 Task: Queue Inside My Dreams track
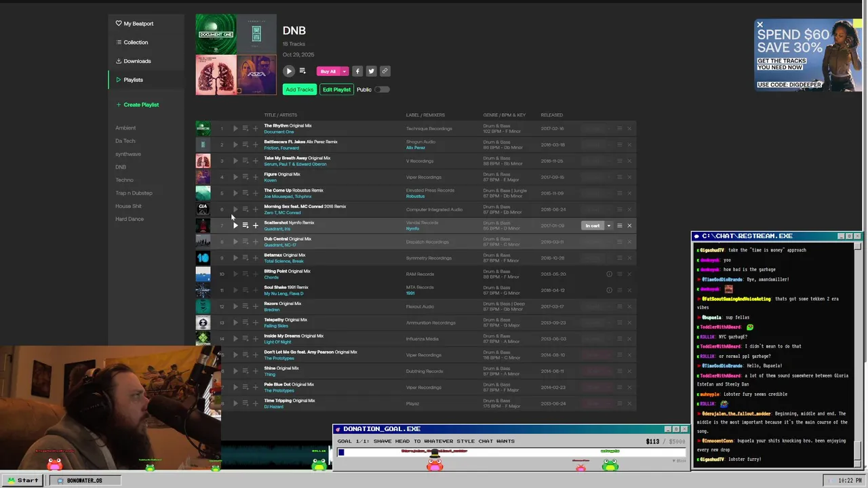[245, 339]
